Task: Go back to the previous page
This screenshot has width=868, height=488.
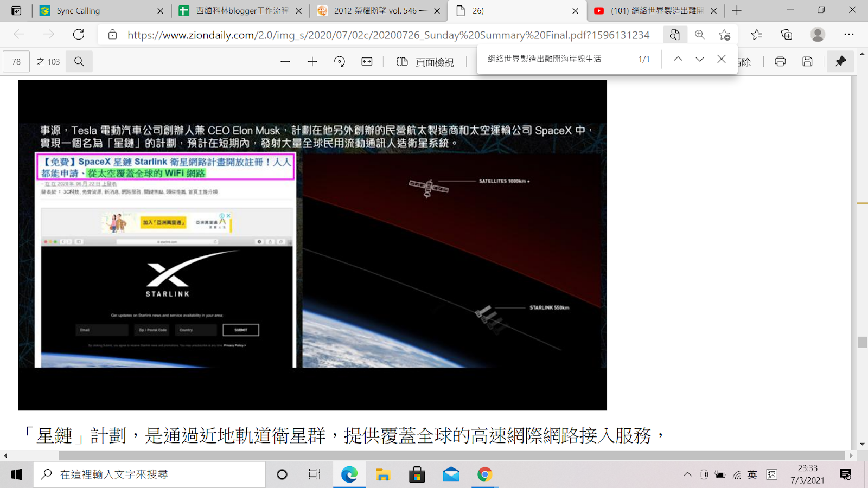Action: 19,35
